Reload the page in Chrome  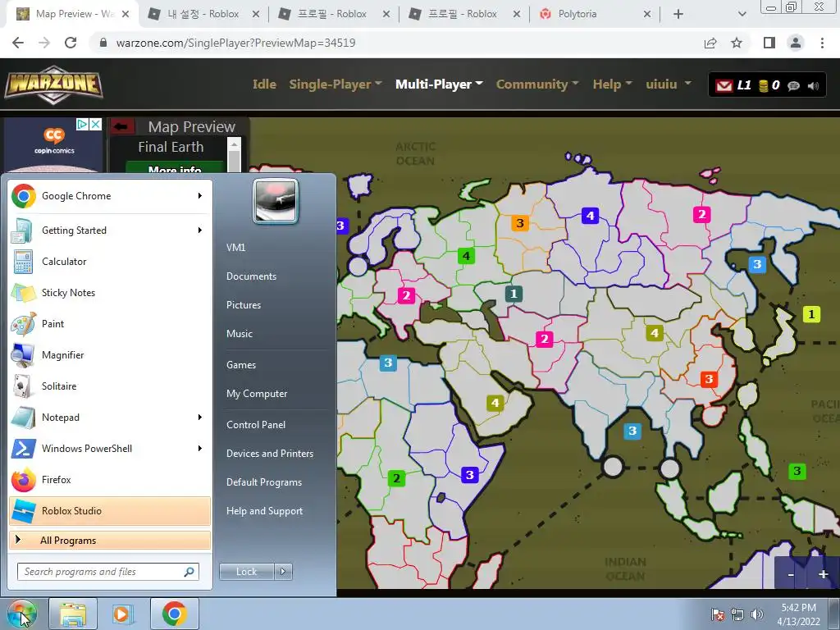(71, 43)
